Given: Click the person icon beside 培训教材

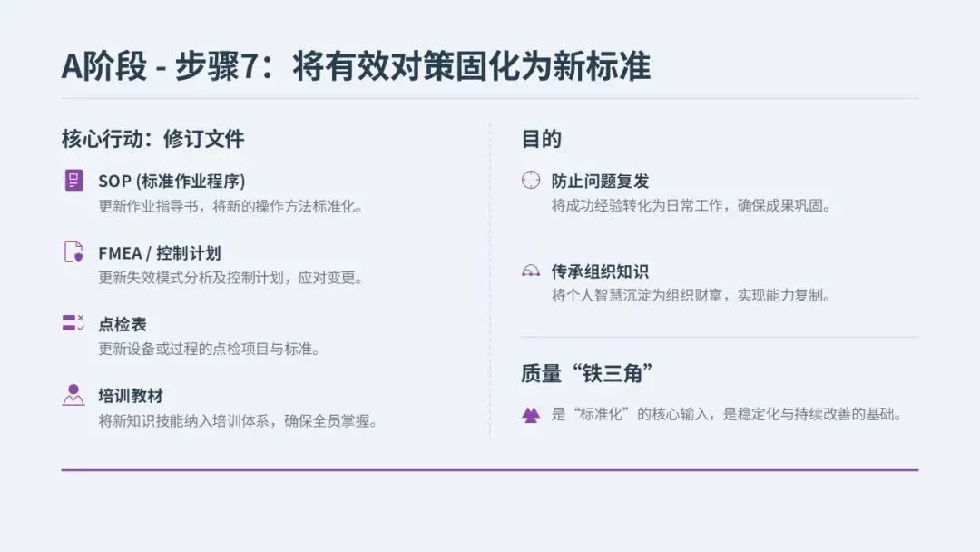Looking at the screenshot, I should point(73,395).
